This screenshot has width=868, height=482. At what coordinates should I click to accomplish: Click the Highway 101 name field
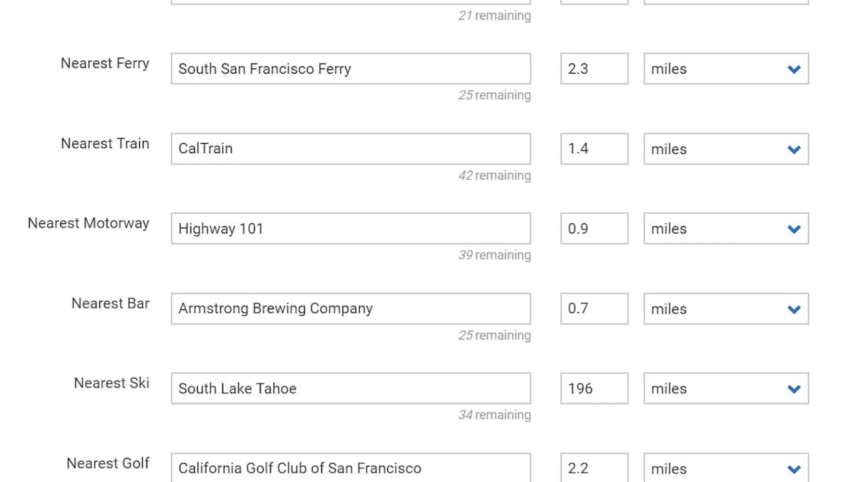tap(351, 228)
